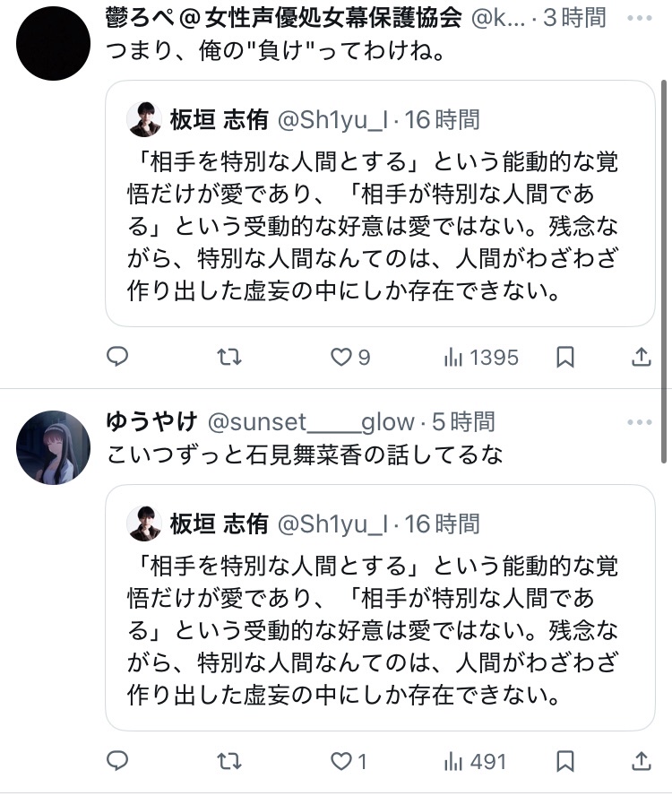
Task: Retweet the 鬱ろぺ tweet
Action: pyautogui.click(x=229, y=358)
